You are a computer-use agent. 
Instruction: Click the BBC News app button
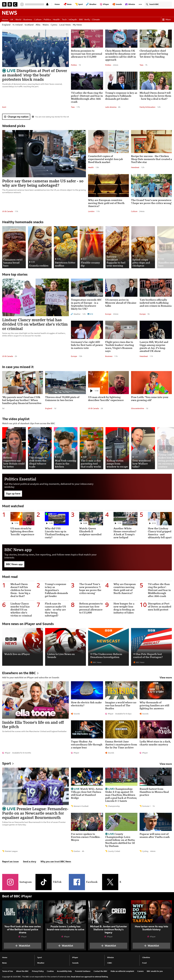pos(14,564)
